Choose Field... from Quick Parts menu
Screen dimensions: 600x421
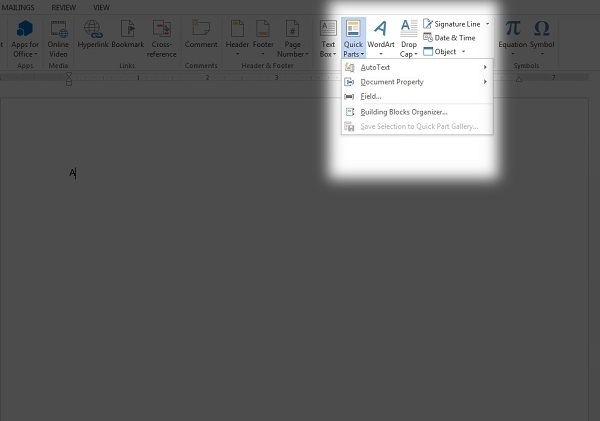(x=370, y=96)
